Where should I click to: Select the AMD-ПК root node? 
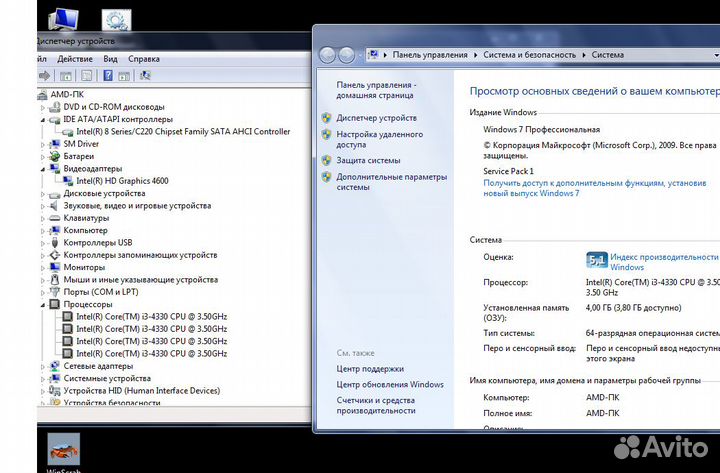point(67,94)
